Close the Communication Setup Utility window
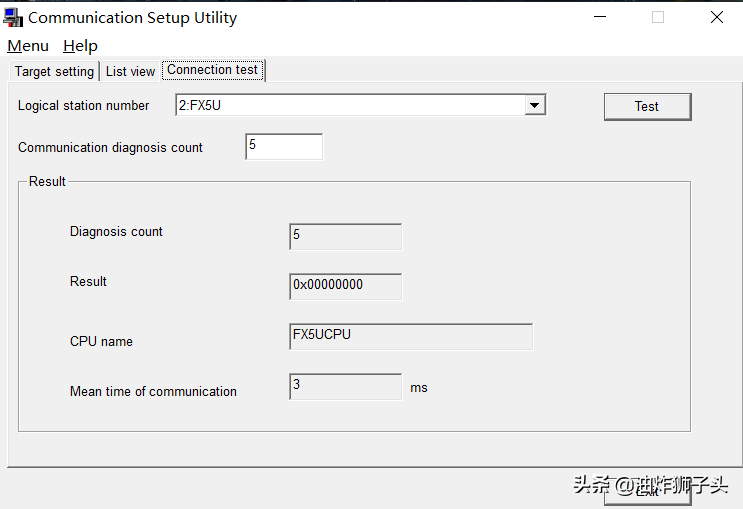Screen dimensions: 743x509 click(x=717, y=17)
